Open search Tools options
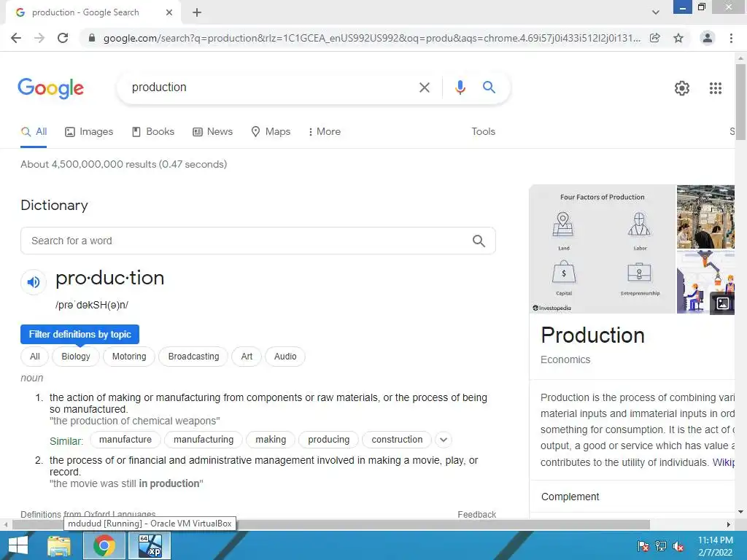The height and width of the screenshot is (560, 747). pyautogui.click(x=484, y=132)
